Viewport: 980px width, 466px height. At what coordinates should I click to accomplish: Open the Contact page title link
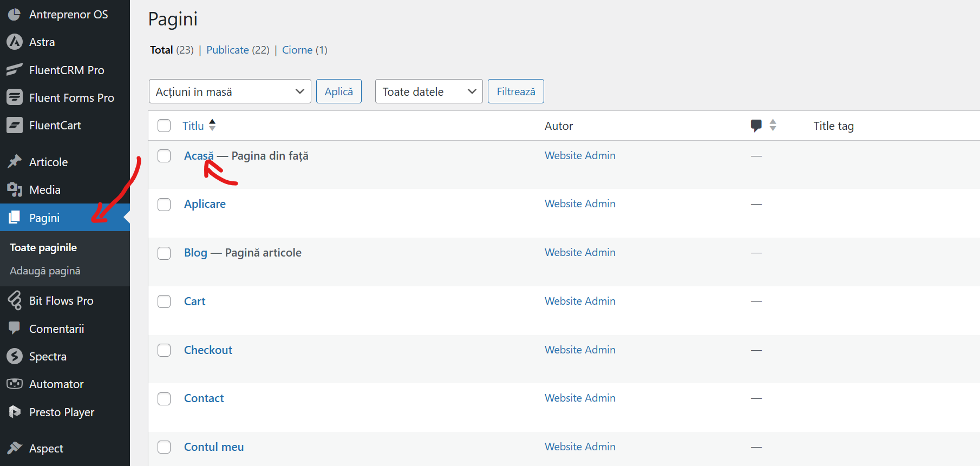[x=204, y=398]
